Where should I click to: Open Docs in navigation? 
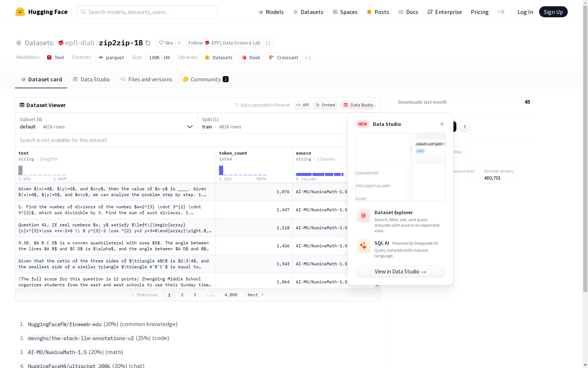[x=408, y=12]
